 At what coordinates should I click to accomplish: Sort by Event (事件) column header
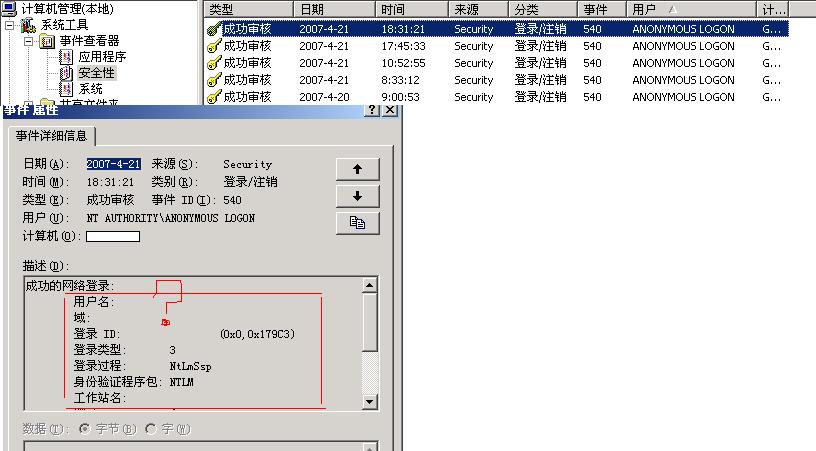point(601,9)
